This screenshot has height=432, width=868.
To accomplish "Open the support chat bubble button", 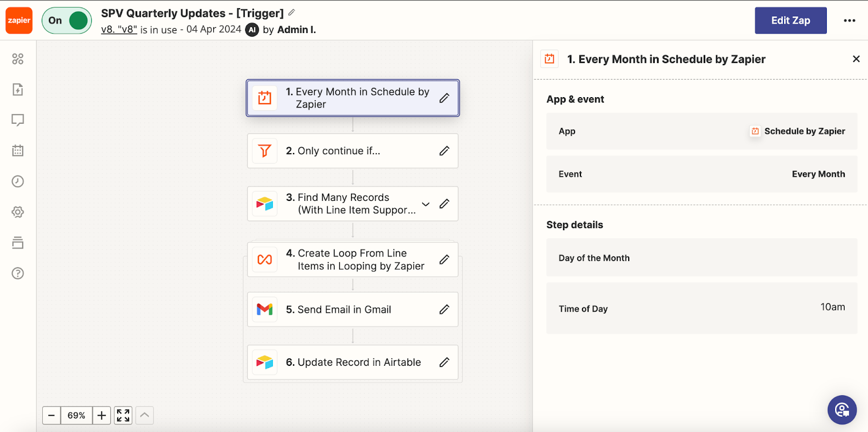I will 842,410.
